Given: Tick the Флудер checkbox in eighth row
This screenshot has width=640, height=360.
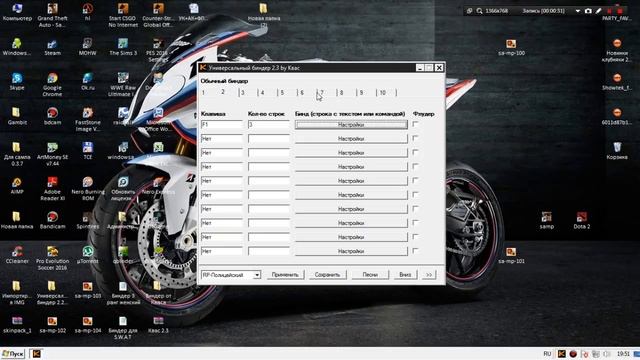Looking at the screenshot, I should click(415, 222).
